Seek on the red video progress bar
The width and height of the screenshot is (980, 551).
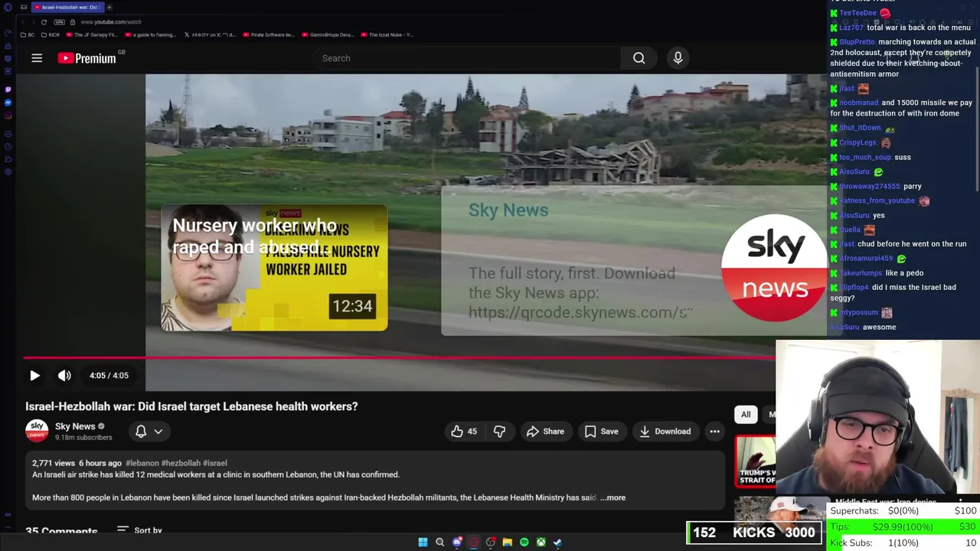pos(398,357)
